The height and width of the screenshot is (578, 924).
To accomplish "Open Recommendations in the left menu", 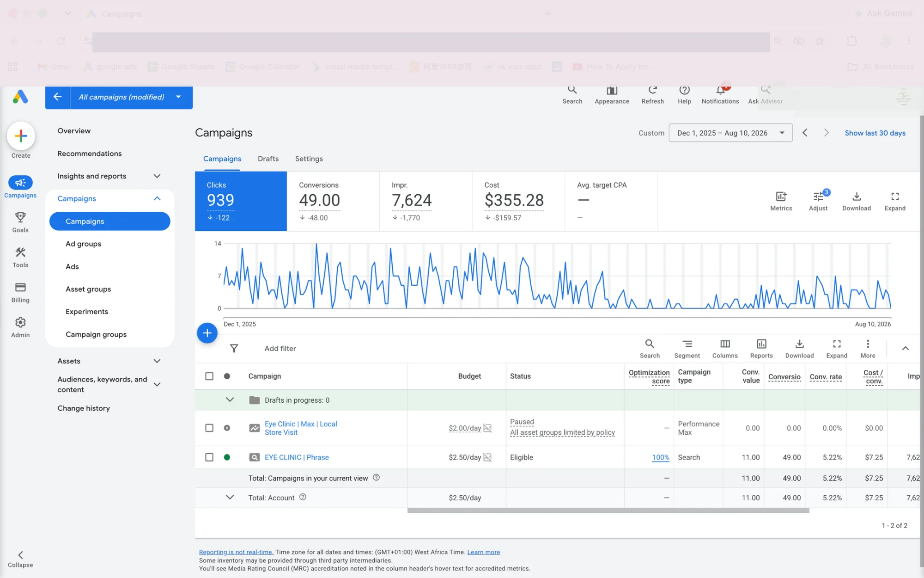I will click(x=90, y=154).
